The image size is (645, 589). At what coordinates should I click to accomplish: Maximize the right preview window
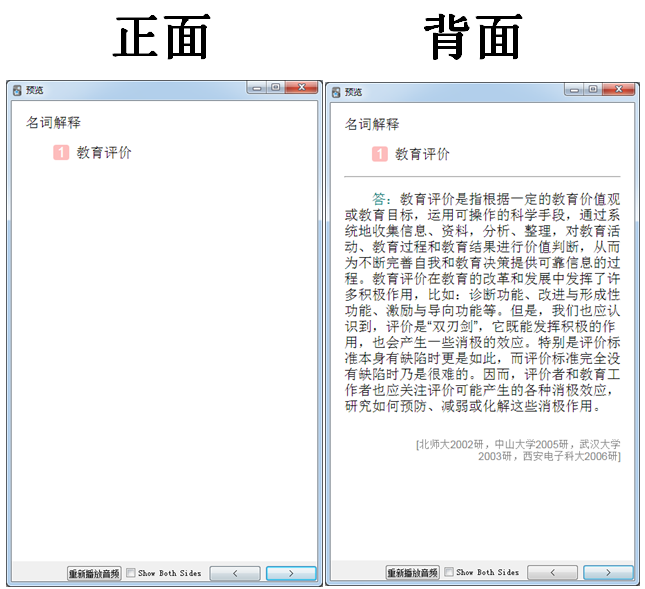click(593, 89)
